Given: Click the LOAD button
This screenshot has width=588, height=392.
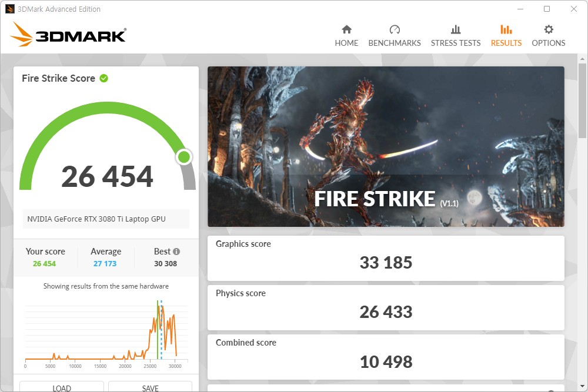Looking at the screenshot, I should point(62,386).
